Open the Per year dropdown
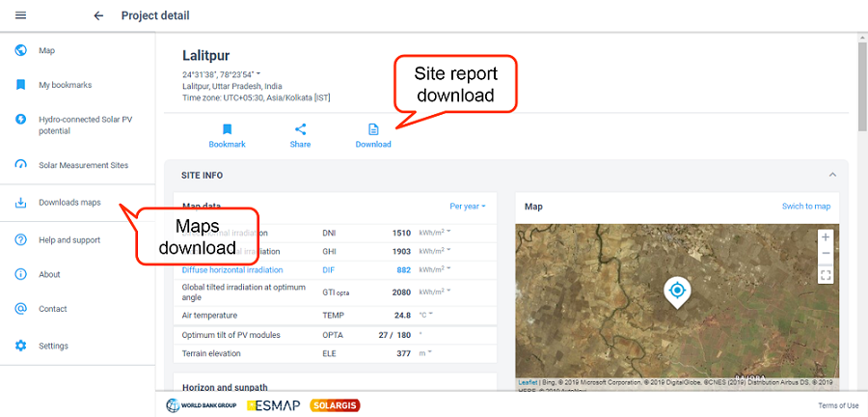Screen dimensions: 868x417 [468, 206]
